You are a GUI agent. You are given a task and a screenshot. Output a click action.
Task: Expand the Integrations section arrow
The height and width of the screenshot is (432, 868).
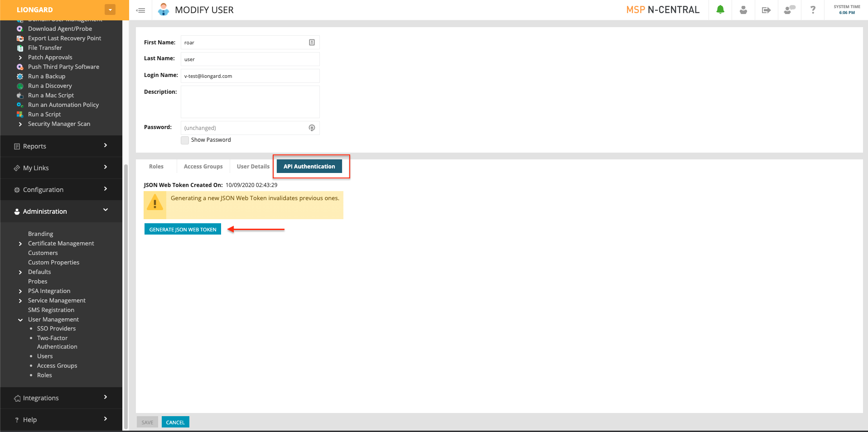point(106,397)
